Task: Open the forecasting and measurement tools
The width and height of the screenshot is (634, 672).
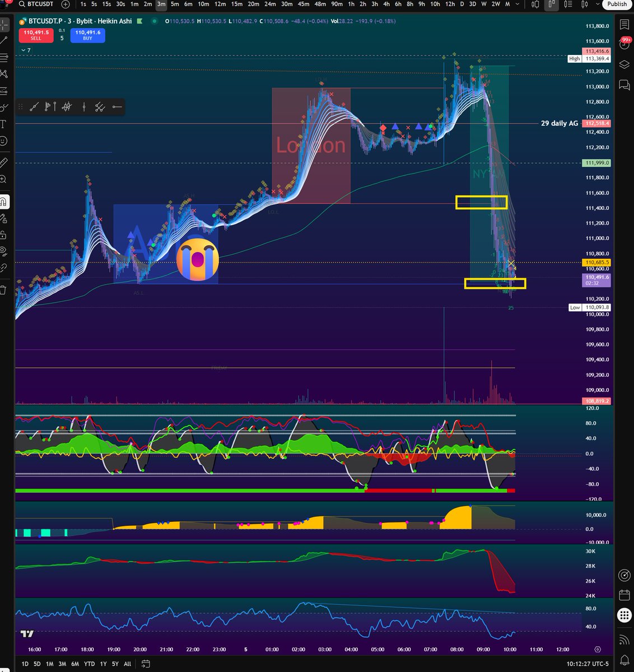Action: click(x=4, y=91)
